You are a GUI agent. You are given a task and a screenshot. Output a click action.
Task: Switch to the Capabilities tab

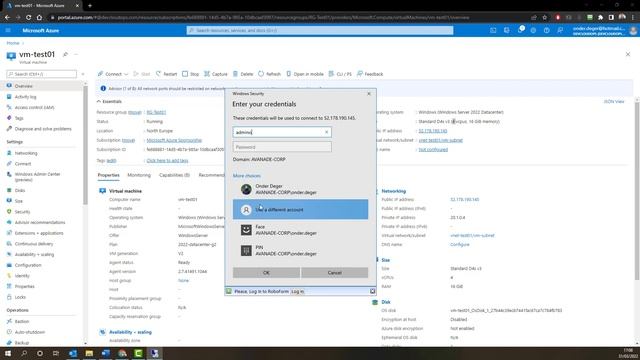point(174,175)
